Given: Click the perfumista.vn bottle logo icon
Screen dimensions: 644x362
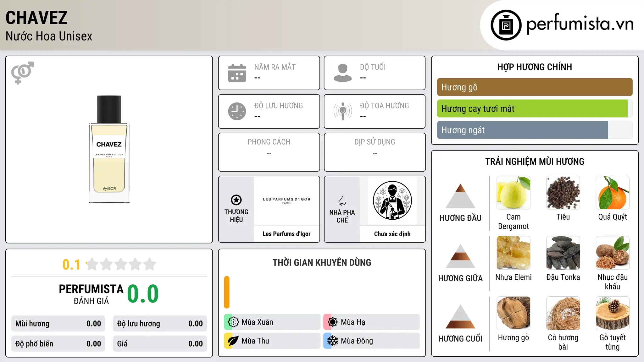Looking at the screenshot, I should (x=506, y=25).
